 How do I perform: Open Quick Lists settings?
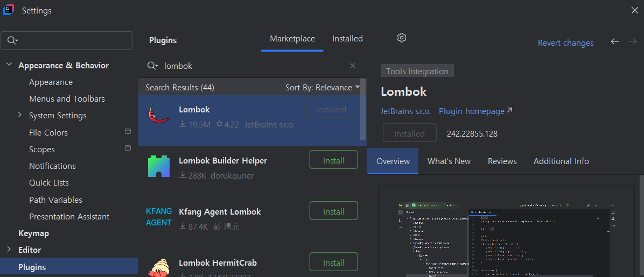(49, 183)
